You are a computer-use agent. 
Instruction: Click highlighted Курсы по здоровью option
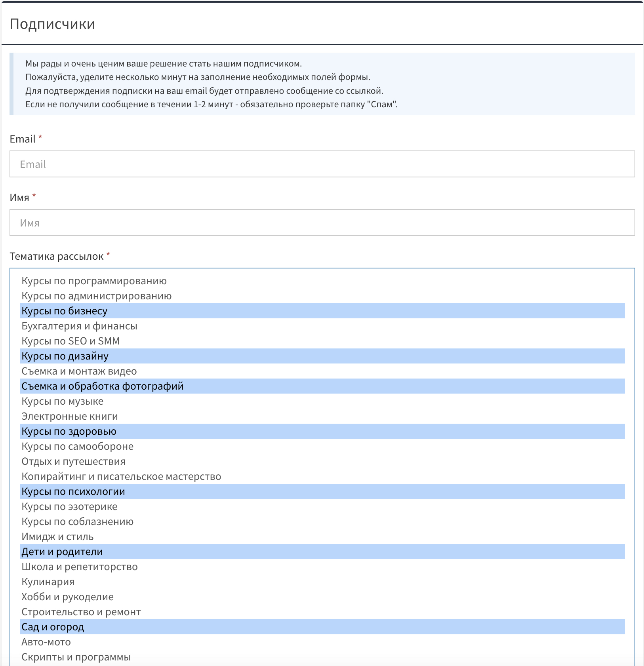click(69, 431)
